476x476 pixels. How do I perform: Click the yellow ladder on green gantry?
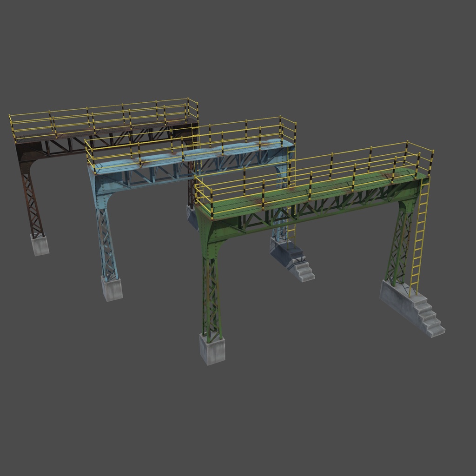(x=420, y=237)
